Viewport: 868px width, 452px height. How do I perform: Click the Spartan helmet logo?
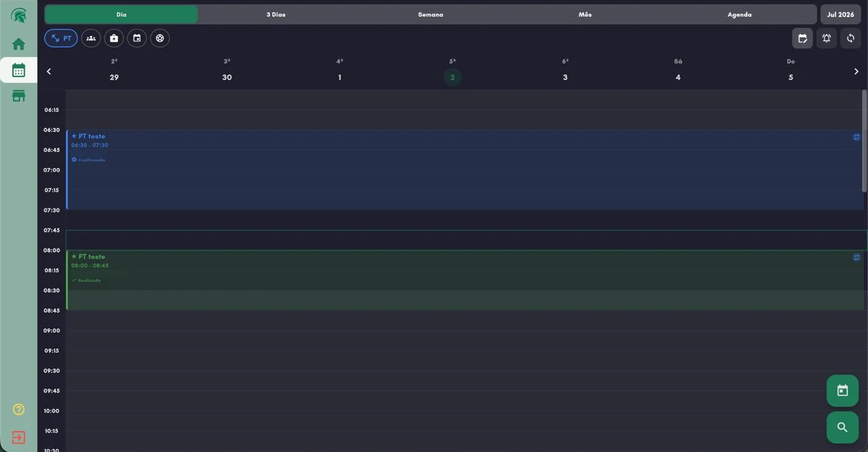pos(18,15)
